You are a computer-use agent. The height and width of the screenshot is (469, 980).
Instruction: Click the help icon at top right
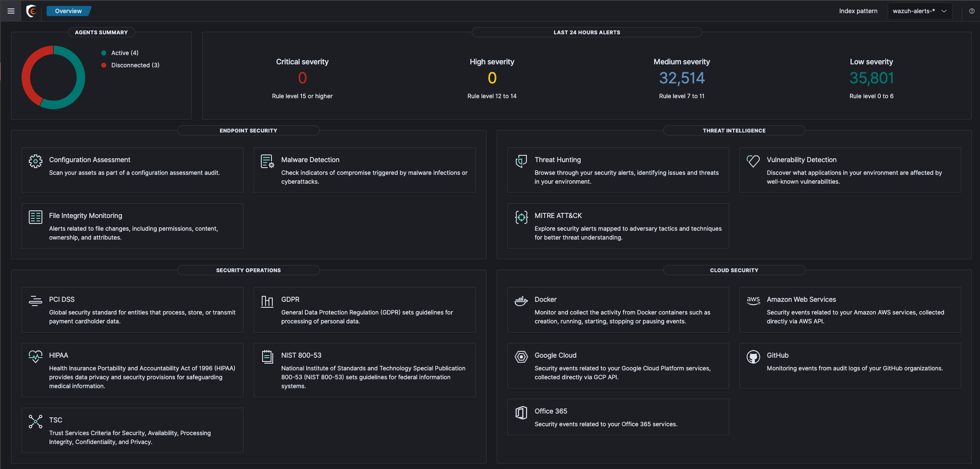[972, 11]
